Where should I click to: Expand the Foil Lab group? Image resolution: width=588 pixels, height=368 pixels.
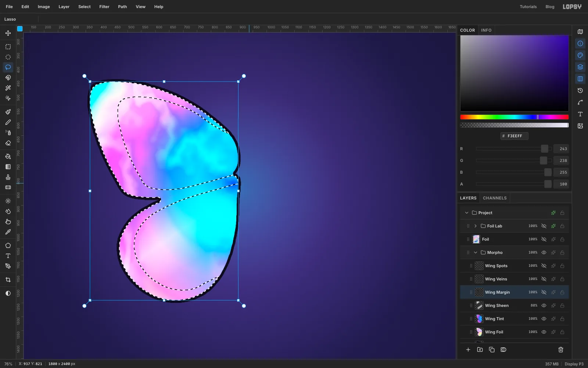[476, 226]
